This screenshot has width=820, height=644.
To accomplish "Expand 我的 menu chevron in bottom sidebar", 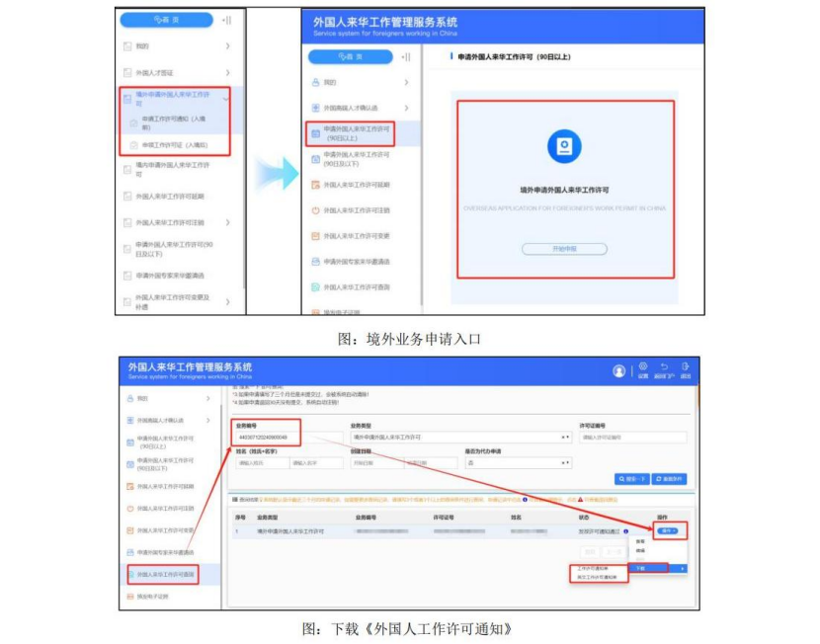I will click(x=206, y=398).
